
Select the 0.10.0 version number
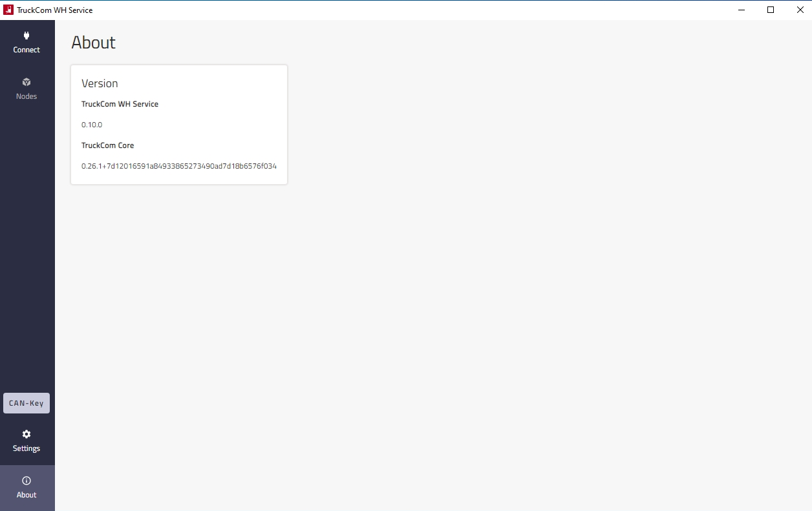point(92,125)
